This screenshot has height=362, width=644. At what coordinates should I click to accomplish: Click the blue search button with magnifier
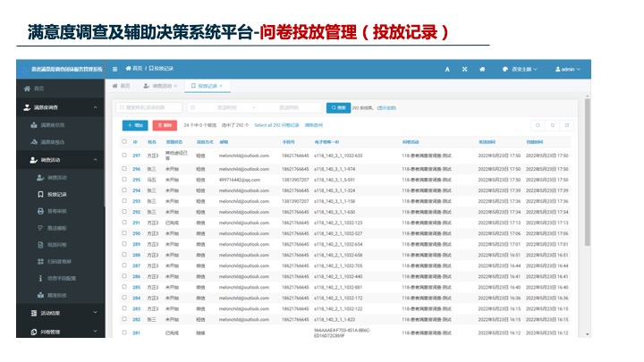(x=338, y=107)
